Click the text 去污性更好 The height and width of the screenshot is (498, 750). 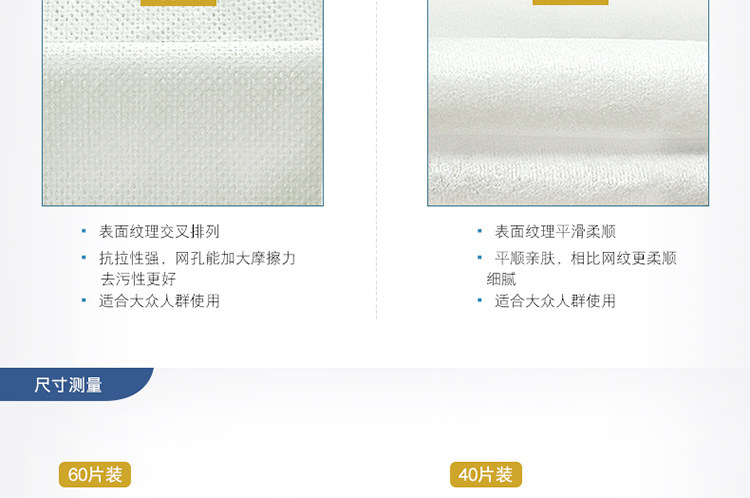138,278
